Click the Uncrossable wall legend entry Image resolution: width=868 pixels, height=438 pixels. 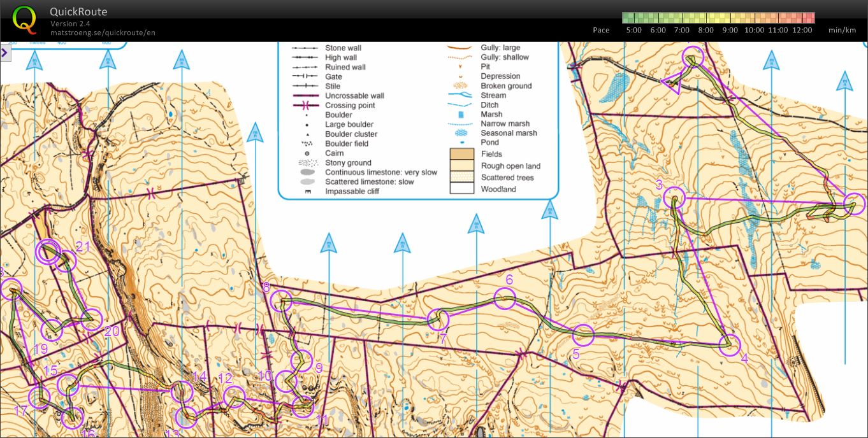click(354, 96)
